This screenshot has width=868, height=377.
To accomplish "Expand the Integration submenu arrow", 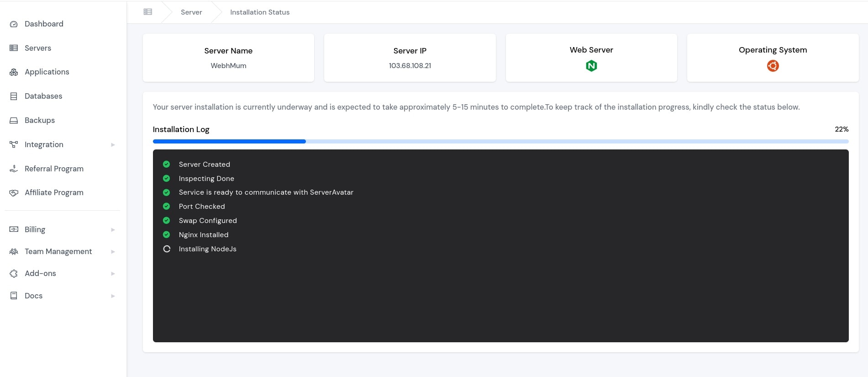I will pyautogui.click(x=113, y=145).
